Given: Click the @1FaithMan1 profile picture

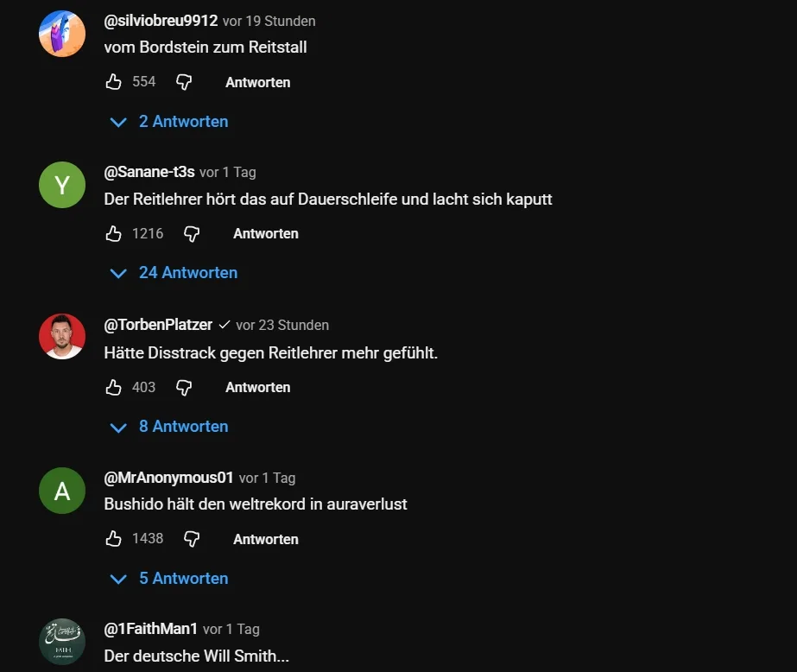Looking at the screenshot, I should pos(62,642).
